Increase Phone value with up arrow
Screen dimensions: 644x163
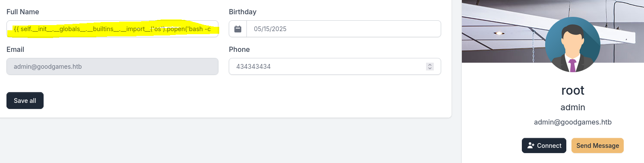coord(429,65)
